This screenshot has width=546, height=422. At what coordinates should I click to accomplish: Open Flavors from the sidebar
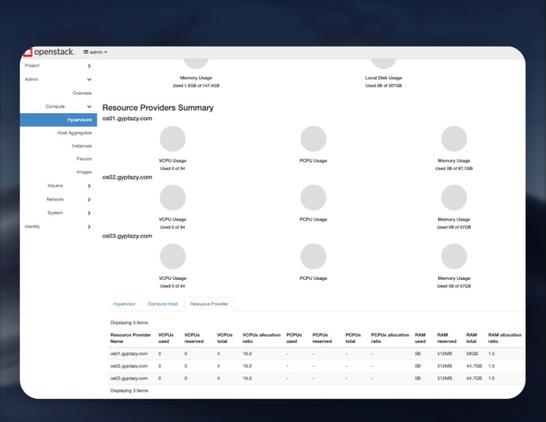[x=84, y=159]
